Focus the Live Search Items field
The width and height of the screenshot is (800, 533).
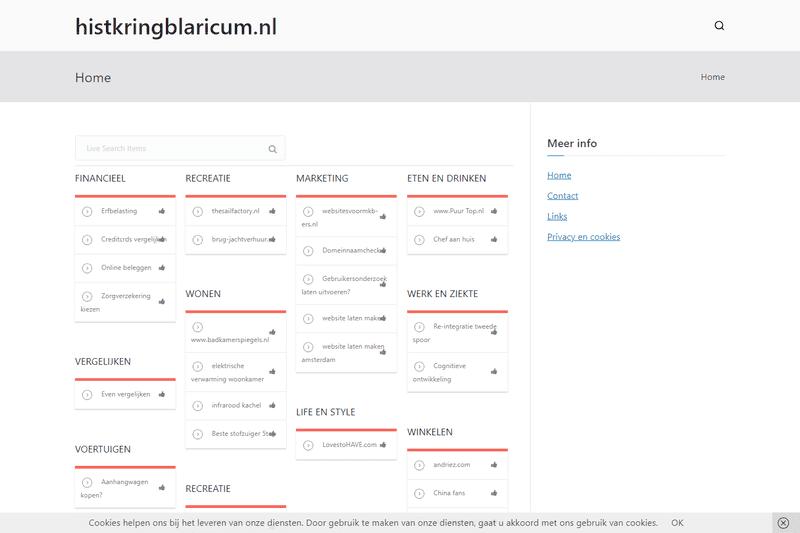tap(170, 149)
